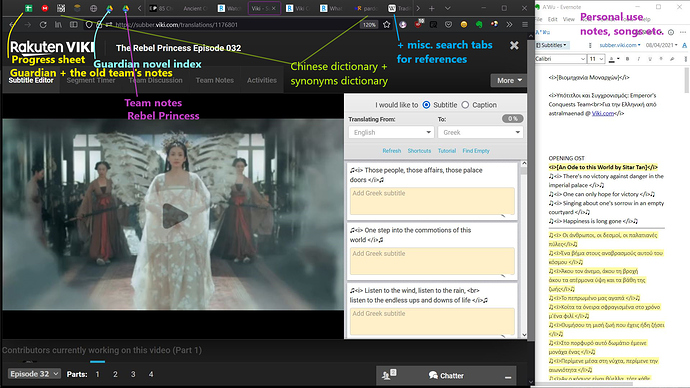List all browser tabs chevron
Image resolution: width=690 pixels, height=388 pixels.
point(448,8)
